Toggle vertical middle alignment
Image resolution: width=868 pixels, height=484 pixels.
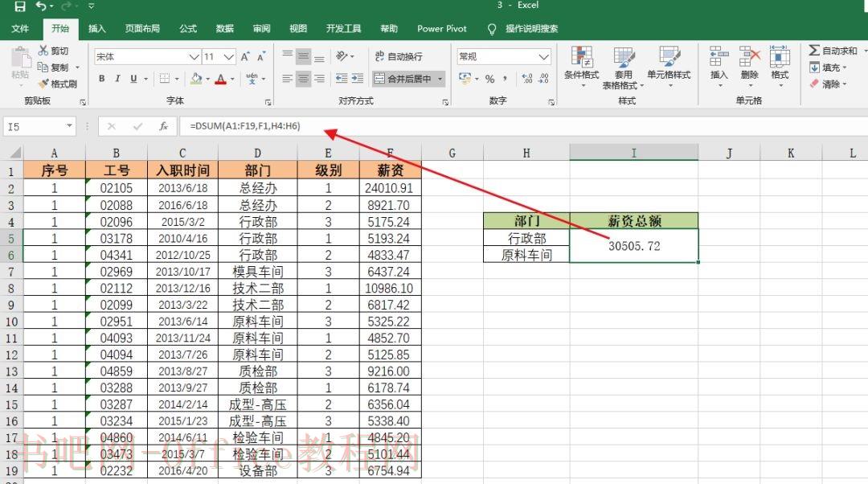[303, 56]
